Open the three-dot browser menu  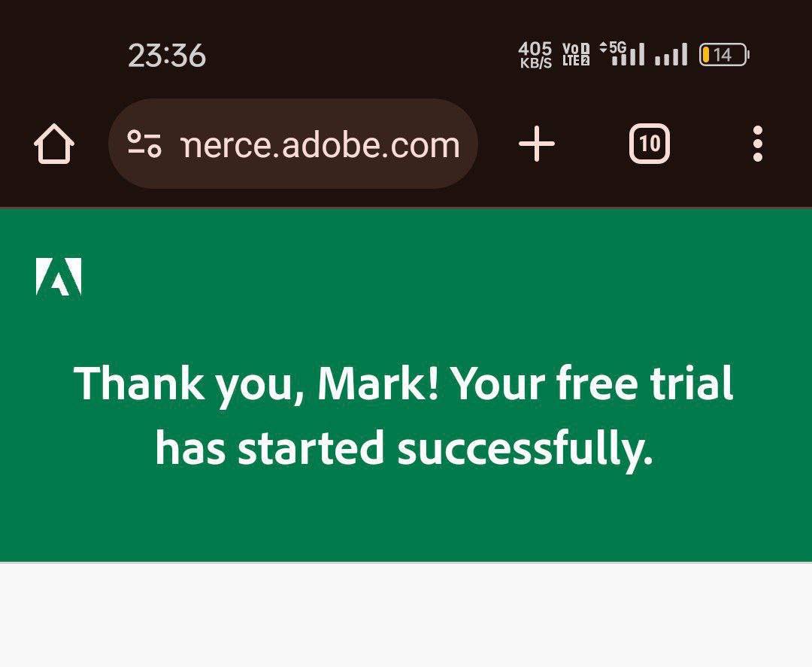coord(757,144)
